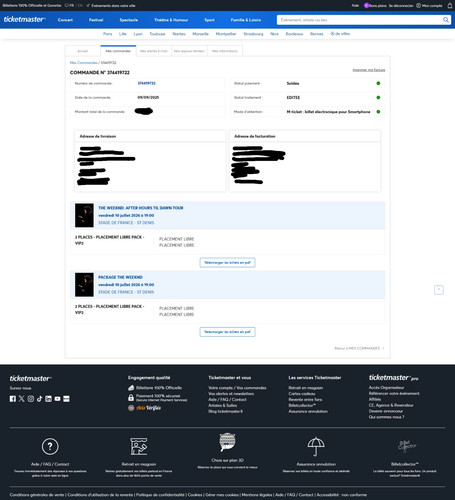Open Cartes cadeaux footer link

[302, 394]
